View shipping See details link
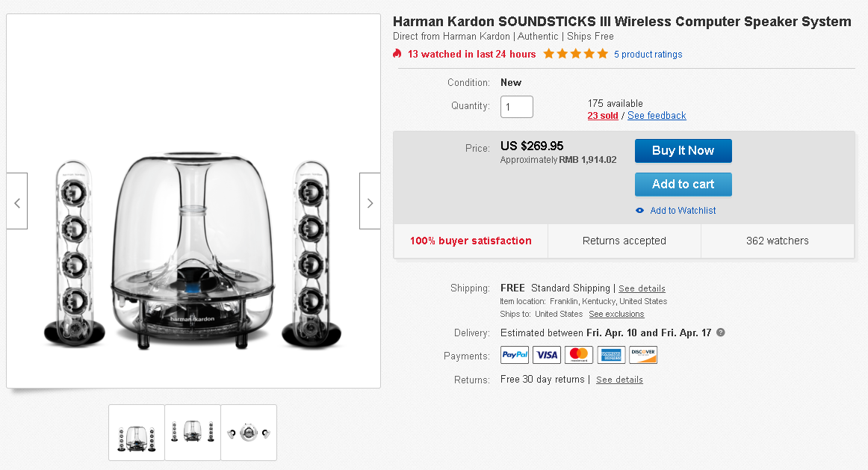Image resolution: width=868 pixels, height=470 pixels. coord(642,288)
